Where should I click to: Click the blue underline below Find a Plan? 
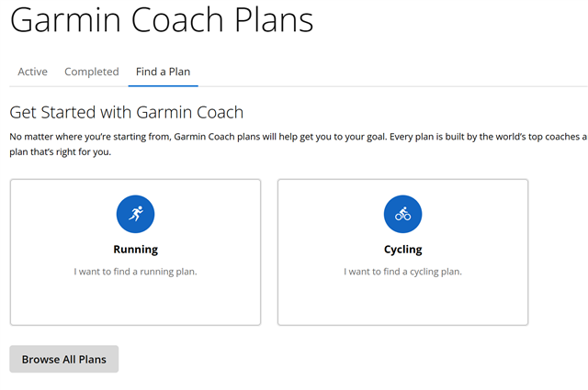(x=164, y=85)
